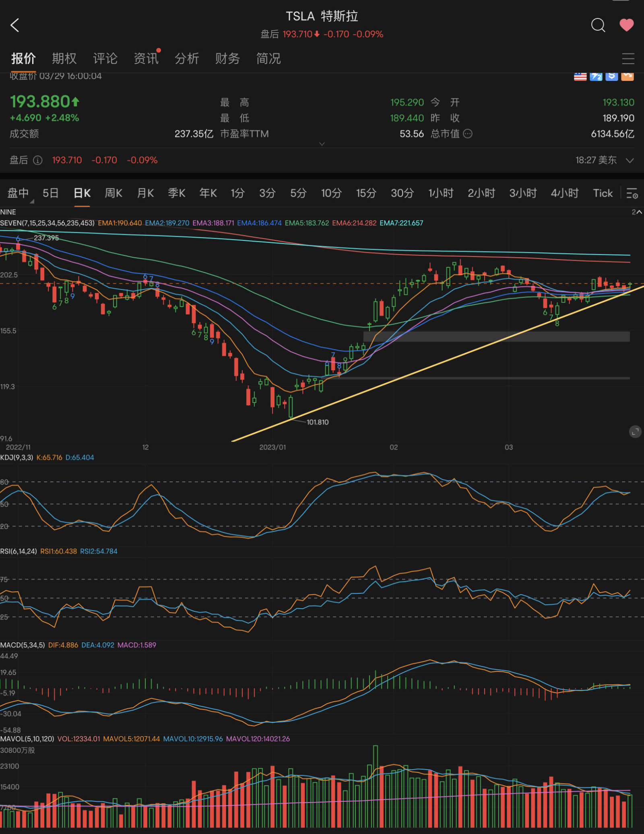
Task: Open the 财务 tab
Action: [227, 59]
